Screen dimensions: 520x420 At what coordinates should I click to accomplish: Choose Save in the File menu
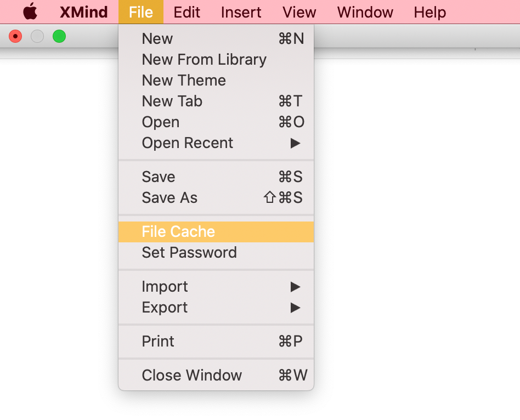point(216,177)
